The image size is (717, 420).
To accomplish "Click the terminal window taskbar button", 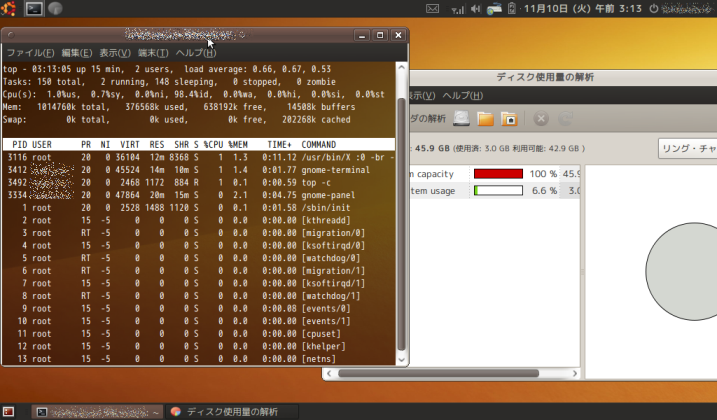I will click(98, 412).
